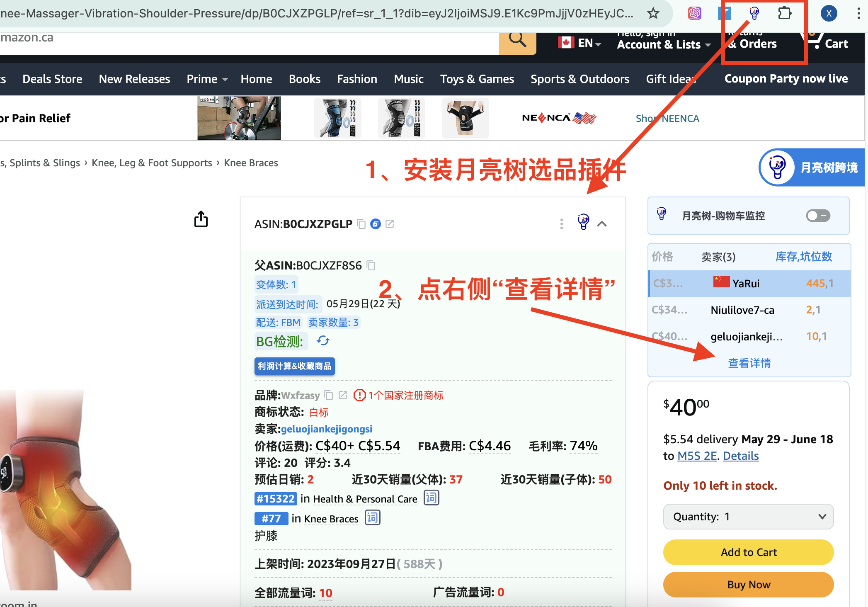
Task: Open the Quantity dropdown
Action: pyautogui.click(x=749, y=517)
